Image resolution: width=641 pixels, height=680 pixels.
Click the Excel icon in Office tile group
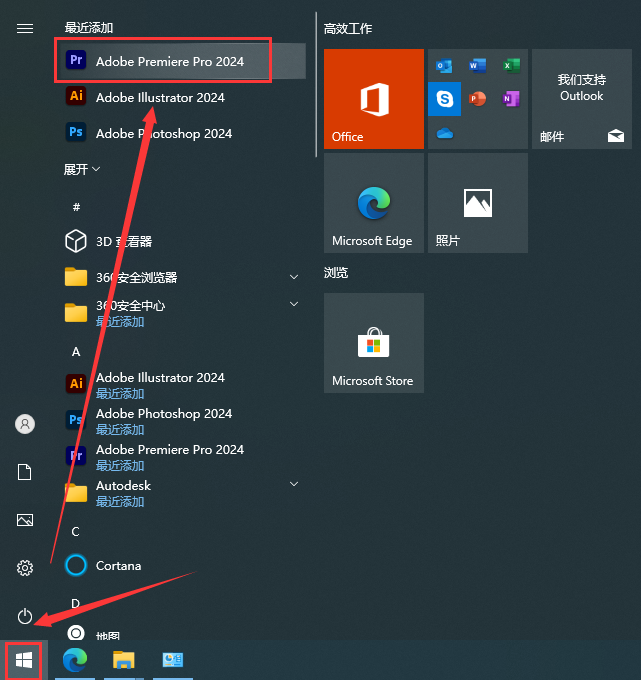[511, 66]
